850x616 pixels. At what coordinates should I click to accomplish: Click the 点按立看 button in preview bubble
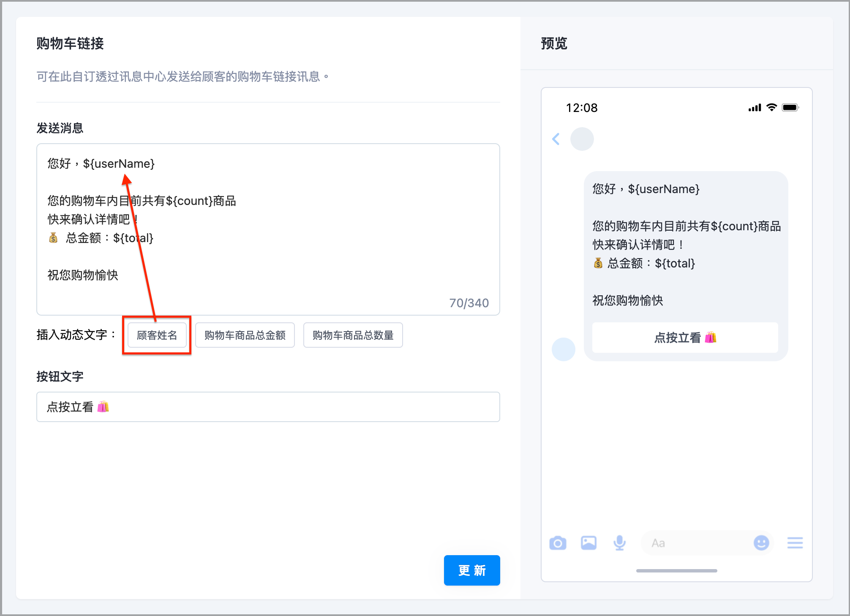pyautogui.click(x=685, y=338)
